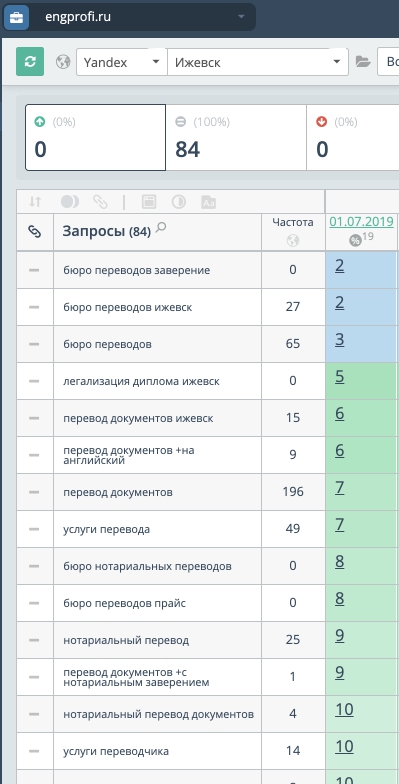399x784 pixels.
Task: Select query легализация диплома ижевск
Action: tap(141, 381)
